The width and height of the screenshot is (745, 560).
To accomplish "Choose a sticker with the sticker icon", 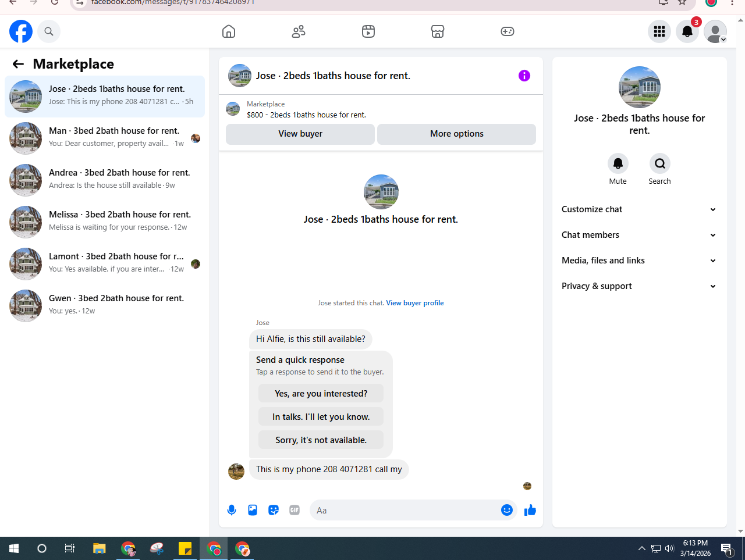I will [x=274, y=510].
